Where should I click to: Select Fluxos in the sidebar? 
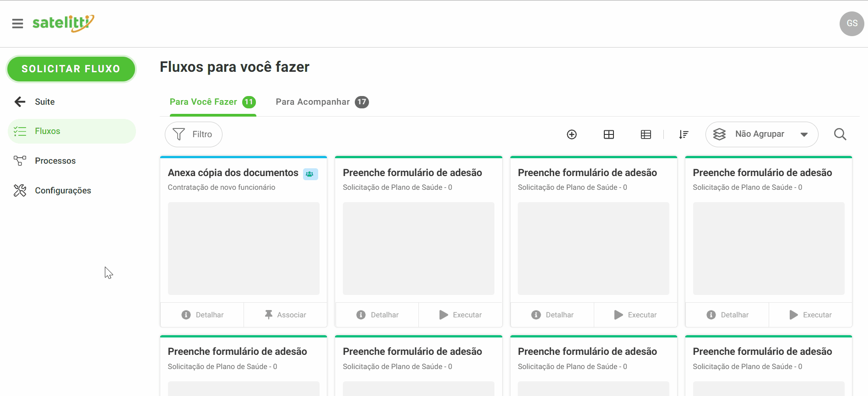pos(48,131)
